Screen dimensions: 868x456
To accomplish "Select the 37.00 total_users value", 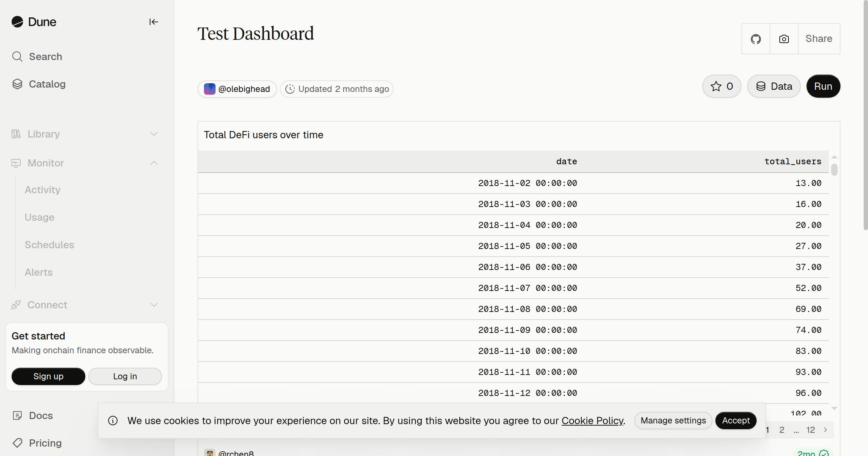I will 808,267.
